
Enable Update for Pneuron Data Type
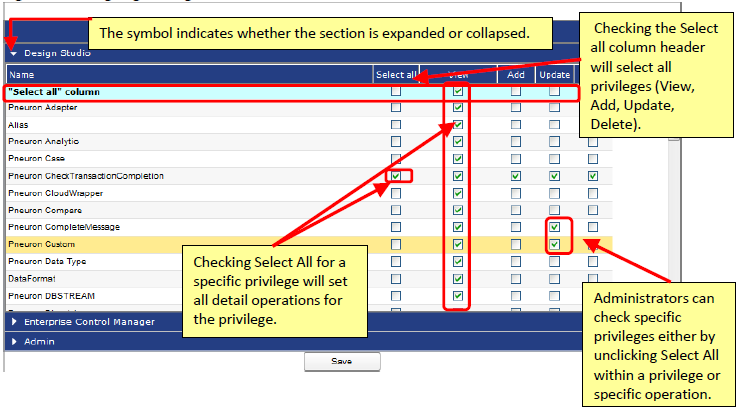coord(555,262)
